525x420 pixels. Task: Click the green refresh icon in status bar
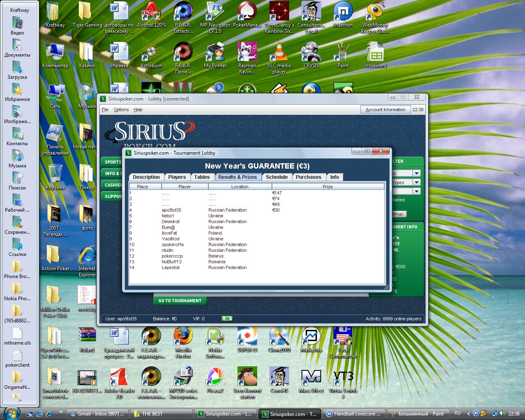pyautogui.click(x=227, y=318)
